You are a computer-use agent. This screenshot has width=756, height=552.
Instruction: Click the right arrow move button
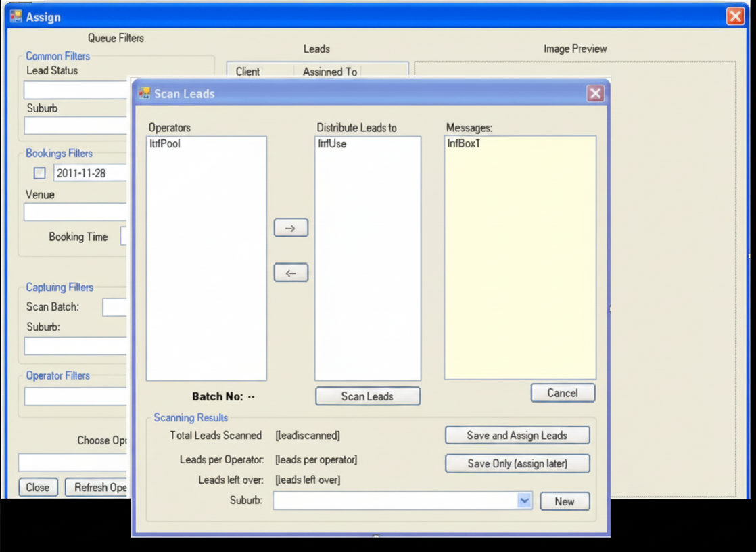pyautogui.click(x=291, y=228)
